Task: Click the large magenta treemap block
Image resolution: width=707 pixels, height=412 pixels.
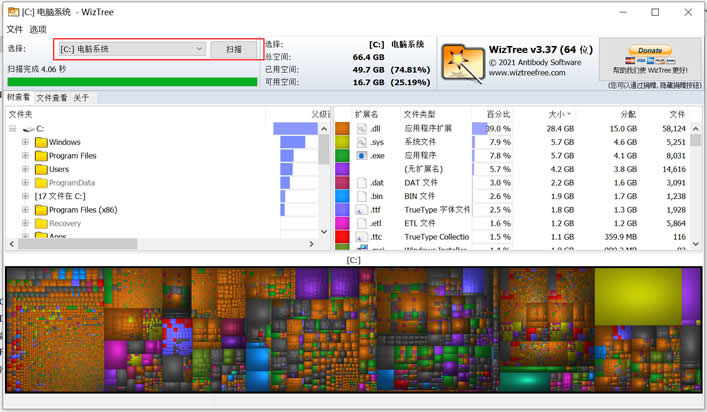Action: coord(115,354)
